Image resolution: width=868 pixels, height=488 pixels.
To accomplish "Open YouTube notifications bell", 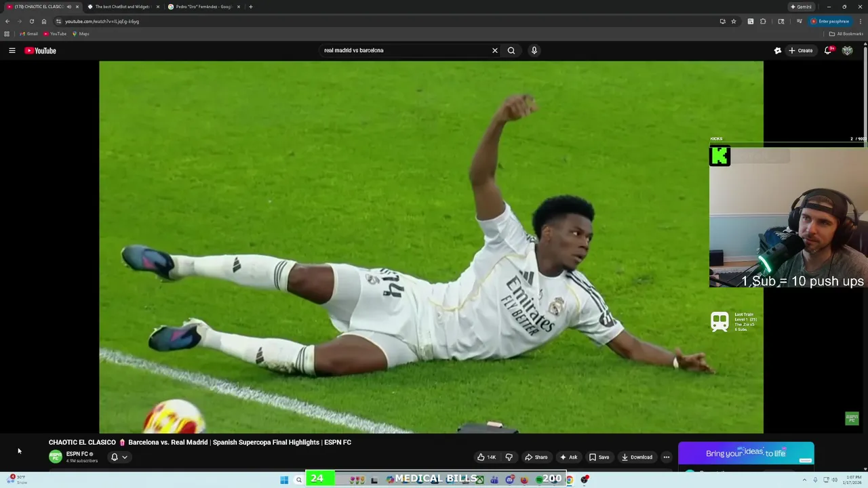I will (828, 50).
